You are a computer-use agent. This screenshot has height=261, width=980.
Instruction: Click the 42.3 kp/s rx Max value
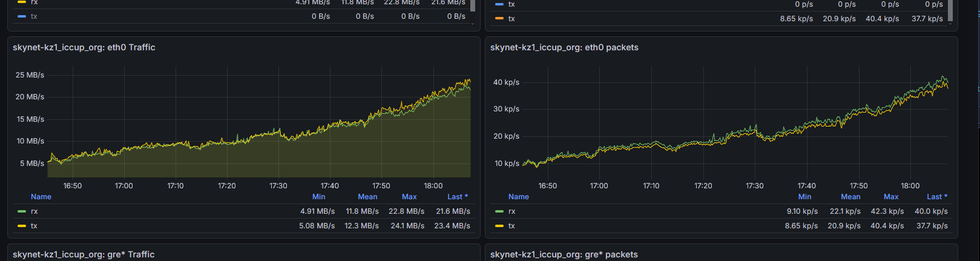(887, 211)
